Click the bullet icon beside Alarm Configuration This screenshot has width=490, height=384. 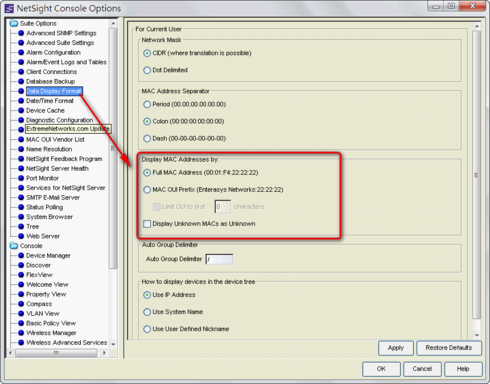click(21, 52)
